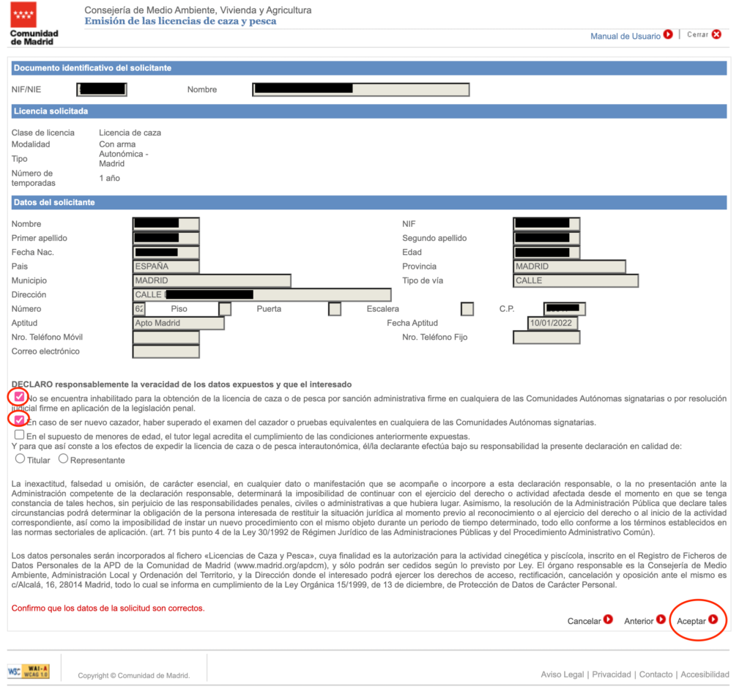The height and width of the screenshot is (700, 750).
Task: Click the '1 año' temporadas value
Action: pos(110,179)
